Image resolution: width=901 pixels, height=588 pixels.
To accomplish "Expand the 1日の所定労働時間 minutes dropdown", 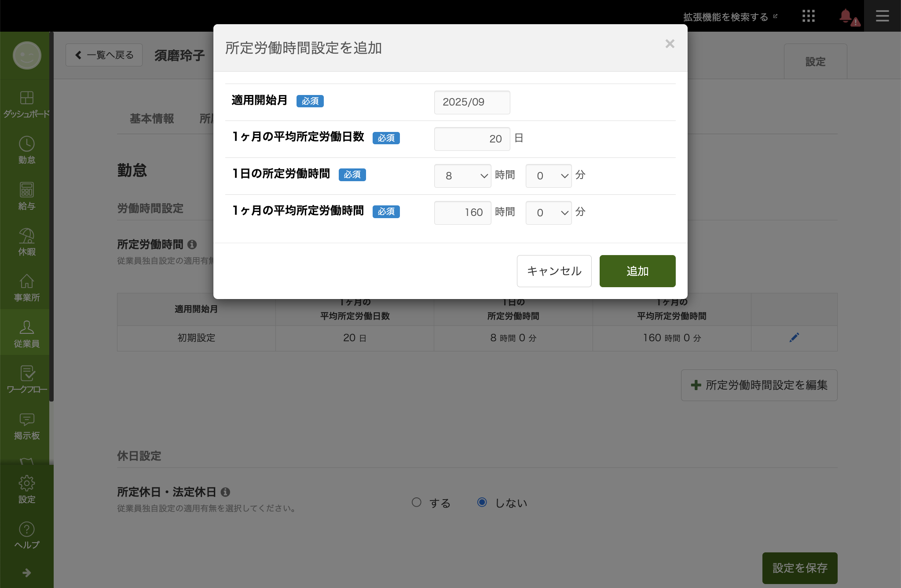I will (549, 176).
